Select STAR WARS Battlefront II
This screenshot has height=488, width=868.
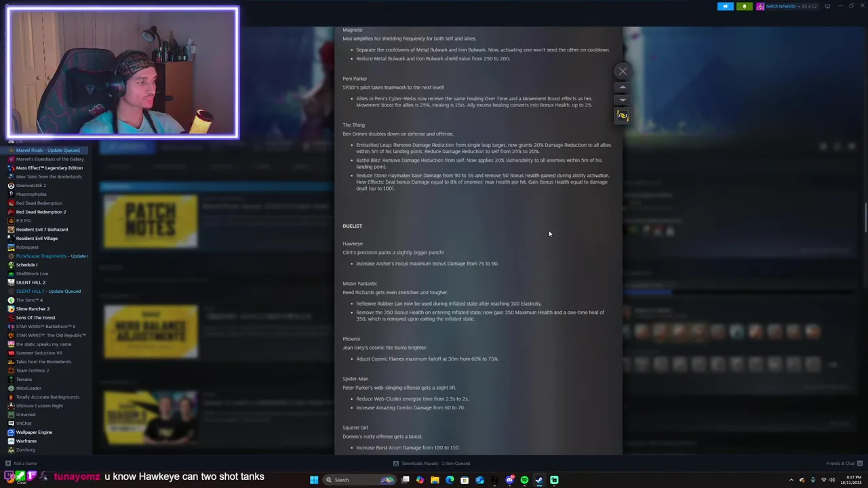(x=42, y=326)
